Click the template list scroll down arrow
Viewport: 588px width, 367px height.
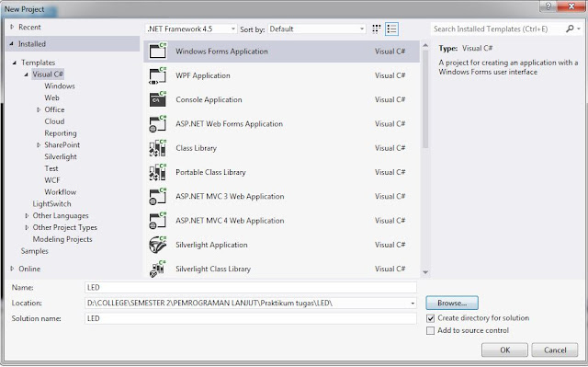425,272
